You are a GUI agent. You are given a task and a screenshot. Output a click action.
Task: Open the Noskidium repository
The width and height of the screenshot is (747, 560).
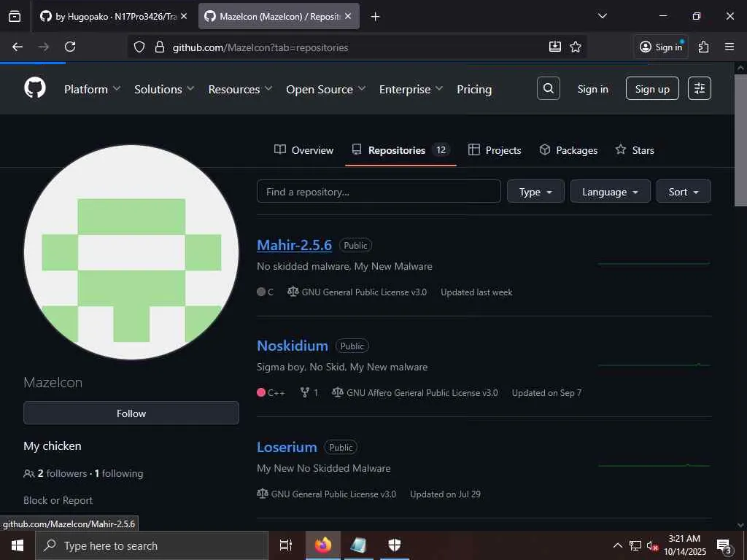(x=292, y=346)
